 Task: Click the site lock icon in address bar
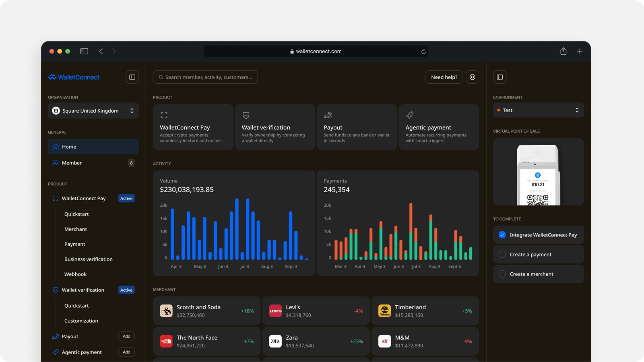click(x=292, y=51)
